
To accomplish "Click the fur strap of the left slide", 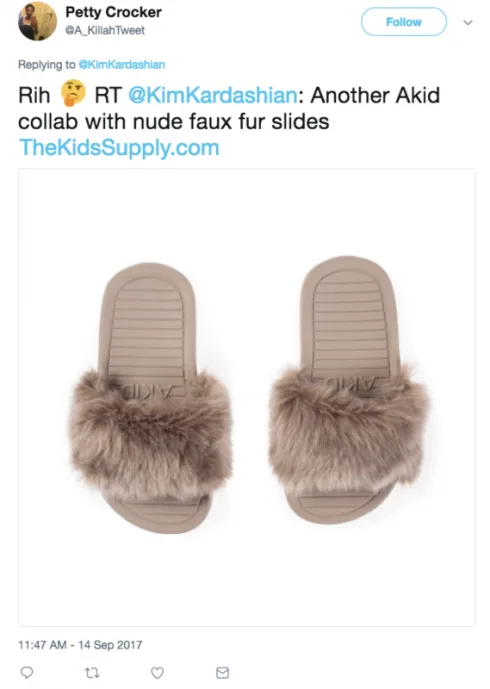I will [150, 435].
